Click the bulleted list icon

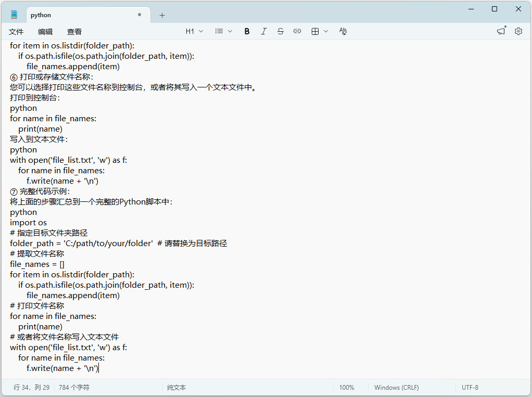[219, 32]
